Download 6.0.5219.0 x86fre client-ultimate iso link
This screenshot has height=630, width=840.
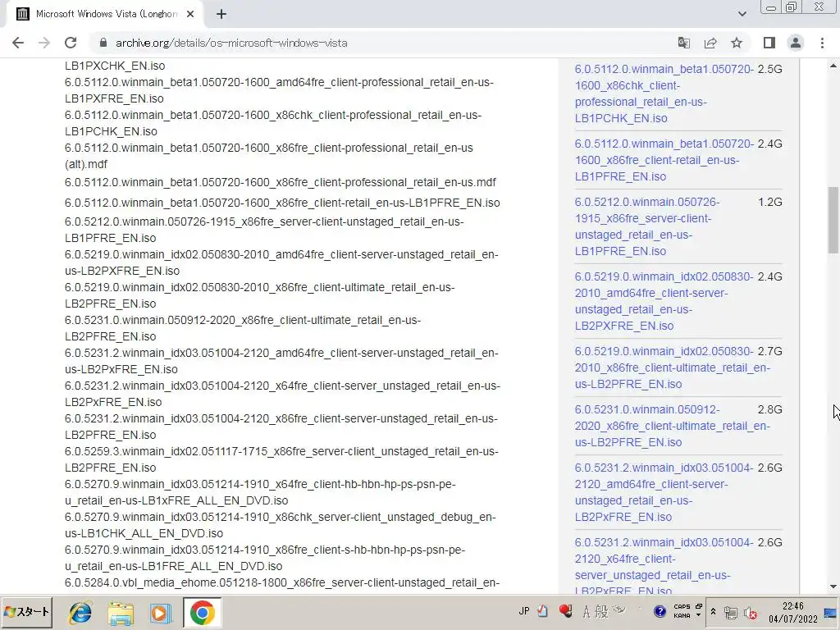click(x=673, y=367)
